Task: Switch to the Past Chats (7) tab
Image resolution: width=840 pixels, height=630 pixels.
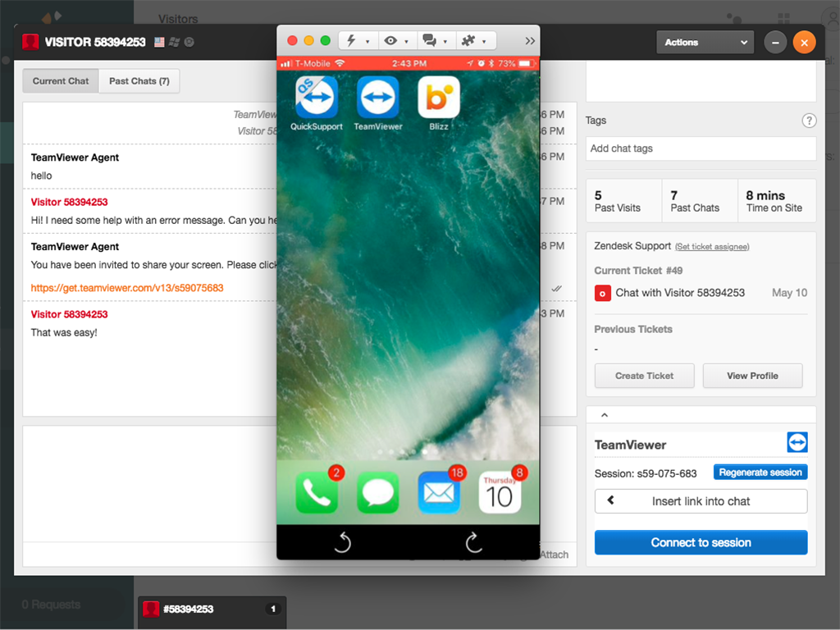Action: [x=139, y=80]
